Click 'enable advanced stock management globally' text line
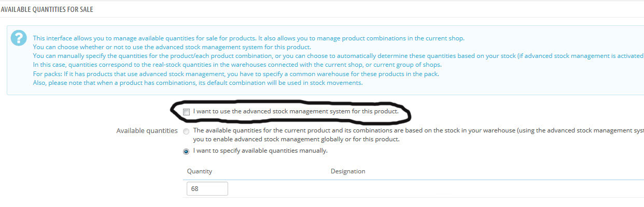Screen dimensions: 644x207 (296, 140)
